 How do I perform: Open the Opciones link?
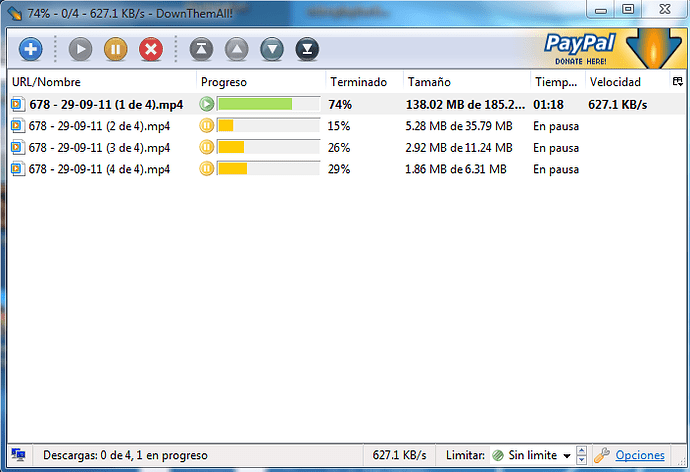click(640, 455)
